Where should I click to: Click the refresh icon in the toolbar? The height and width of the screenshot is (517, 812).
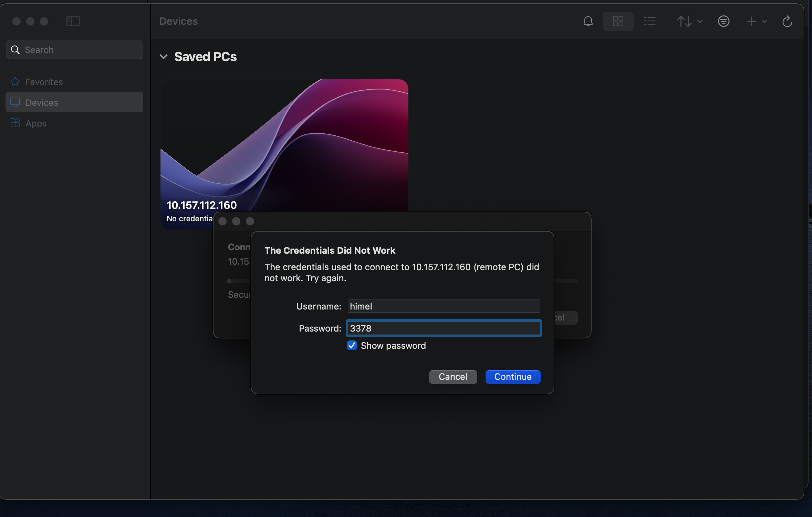coord(787,21)
